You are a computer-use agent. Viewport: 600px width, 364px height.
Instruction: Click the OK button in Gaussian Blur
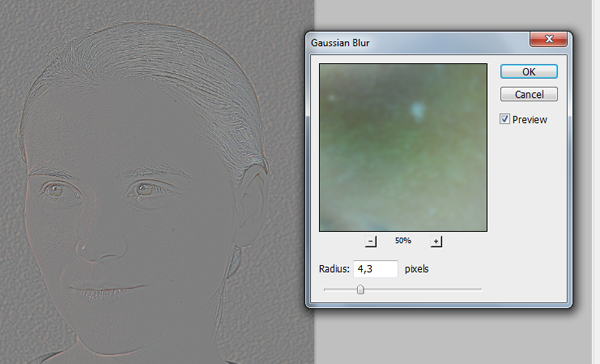click(529, 72)
